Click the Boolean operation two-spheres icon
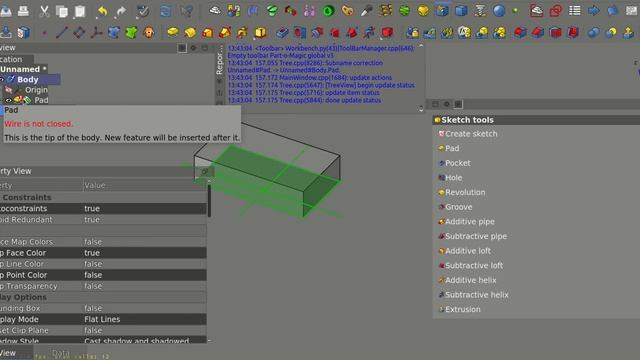 [x=593, y=32]
